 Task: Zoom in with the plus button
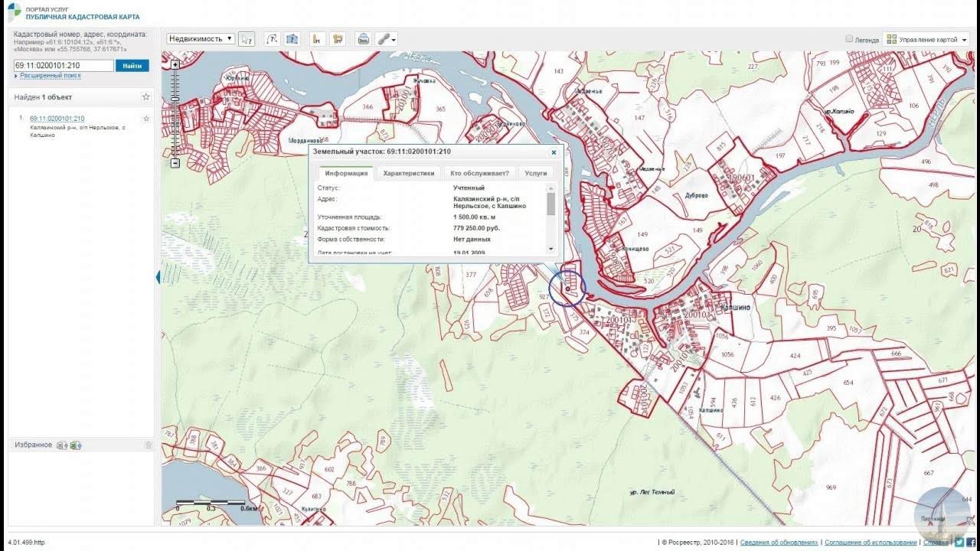pos(175,65)
